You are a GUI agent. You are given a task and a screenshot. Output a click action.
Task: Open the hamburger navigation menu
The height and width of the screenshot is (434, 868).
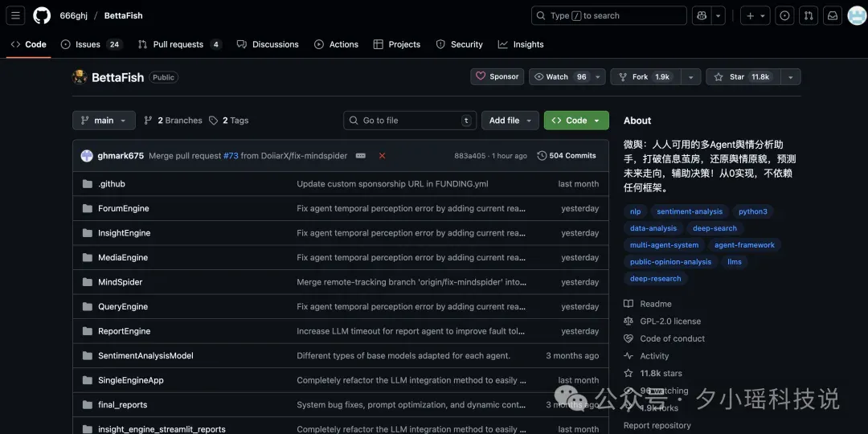click(x=15, y=15)
